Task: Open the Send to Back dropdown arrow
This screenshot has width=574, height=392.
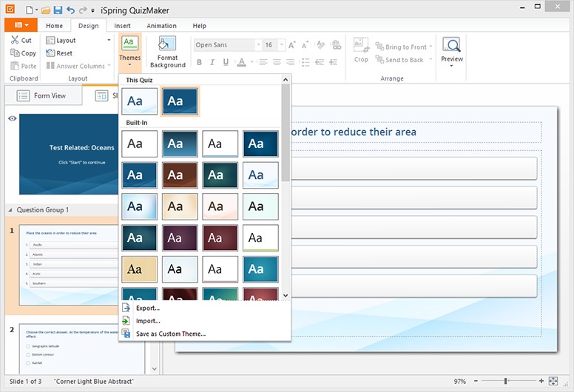Action: coord(430,60)
